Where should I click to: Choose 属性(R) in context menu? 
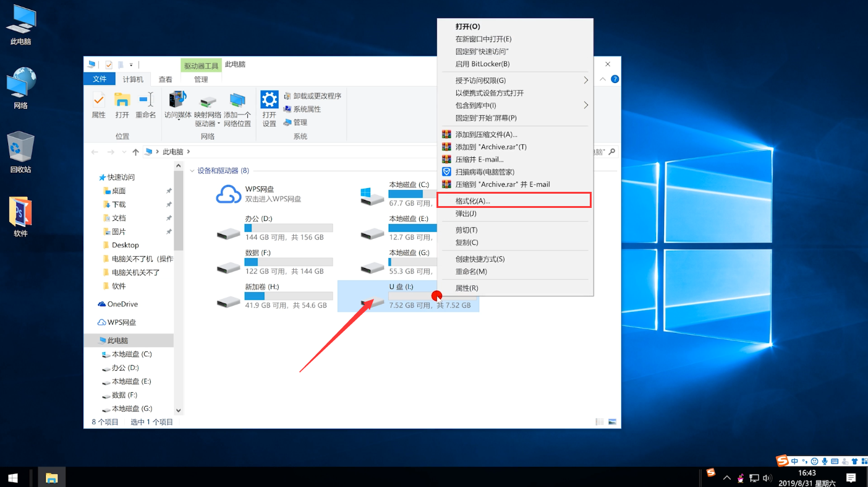pyautogui.click(x=514, y=288)
